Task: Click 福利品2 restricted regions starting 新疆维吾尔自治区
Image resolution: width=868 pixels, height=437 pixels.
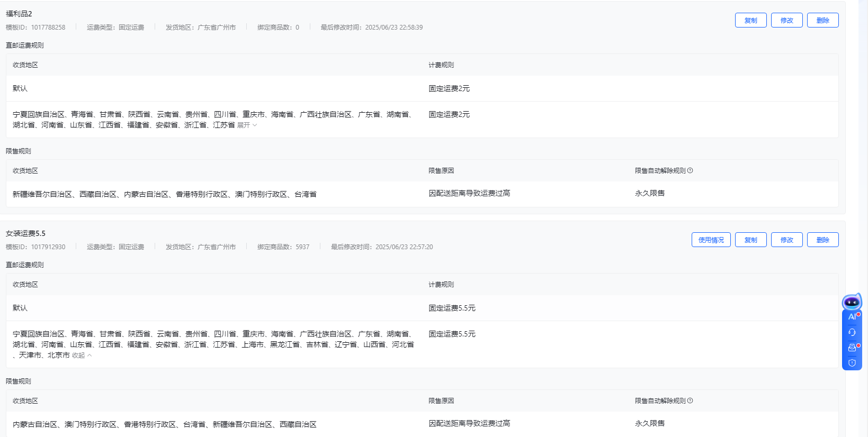Action: coord(165,194)
